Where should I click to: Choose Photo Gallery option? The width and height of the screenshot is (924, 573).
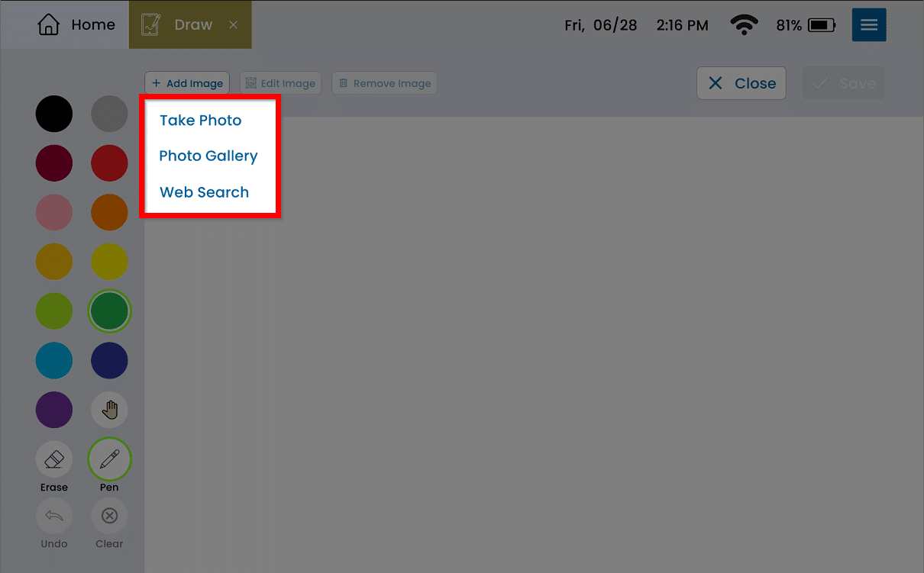[208, 156]
